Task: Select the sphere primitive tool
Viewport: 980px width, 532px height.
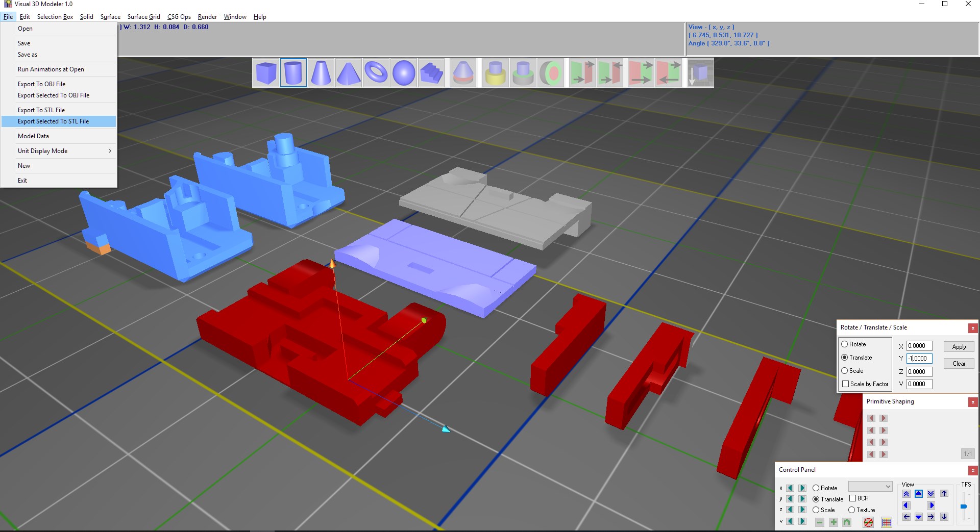Action: point(404,72)
